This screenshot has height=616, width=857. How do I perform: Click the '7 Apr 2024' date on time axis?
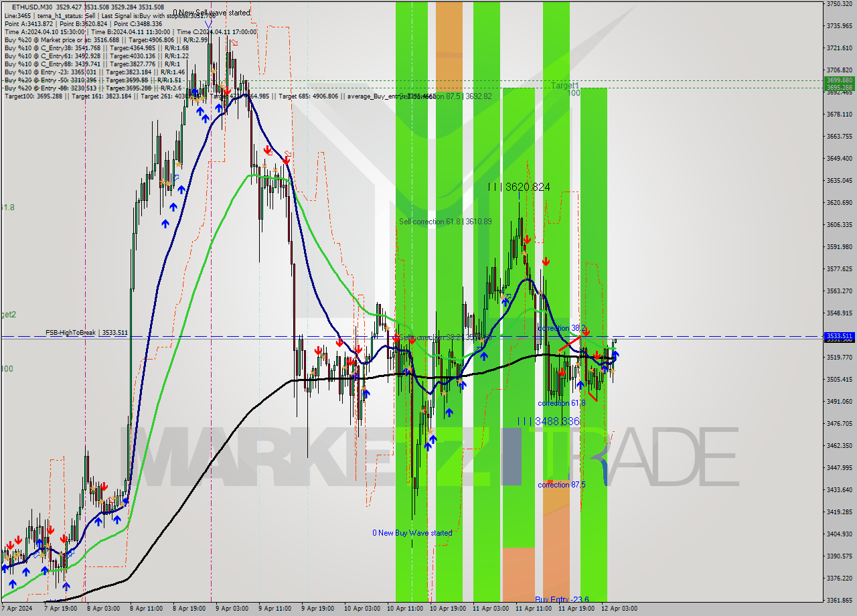(18, 609)
